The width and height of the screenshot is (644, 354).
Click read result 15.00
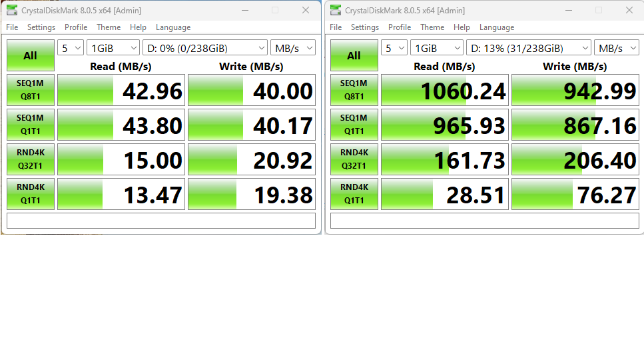[x=121, y=159]
